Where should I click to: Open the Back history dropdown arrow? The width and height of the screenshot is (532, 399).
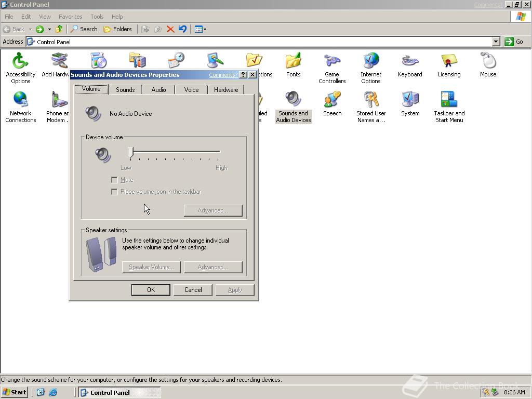[30, 29]
